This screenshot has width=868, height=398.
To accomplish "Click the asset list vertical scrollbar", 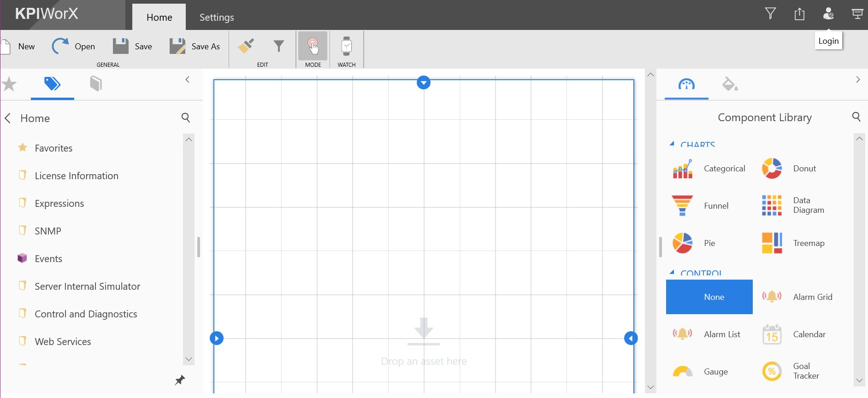I will pyautogui.click(x=189, y=249).
